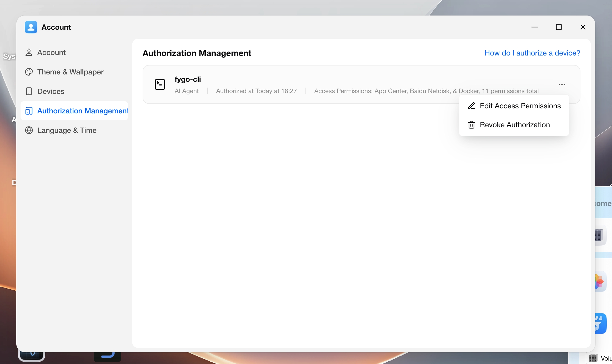This screenshot has height=364, width=612.
Task: Click the storage drives icon on desktop panel
Action: coord(601,235)
